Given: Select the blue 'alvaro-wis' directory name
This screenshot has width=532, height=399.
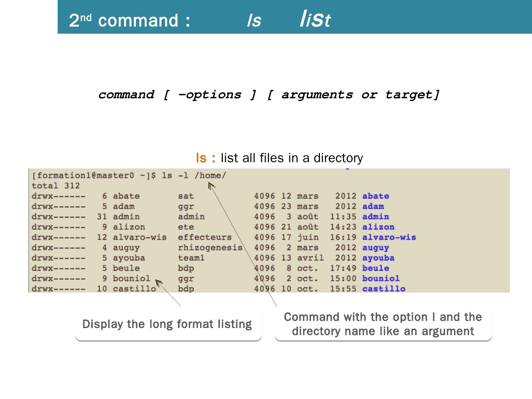Looking at the screenshot, I should 389,238.
